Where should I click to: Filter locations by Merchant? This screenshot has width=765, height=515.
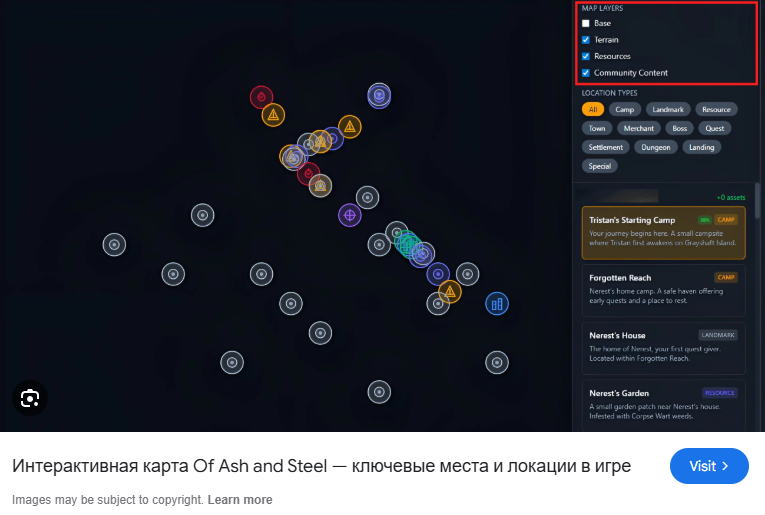pyautogui.click(x=639, y=128)
